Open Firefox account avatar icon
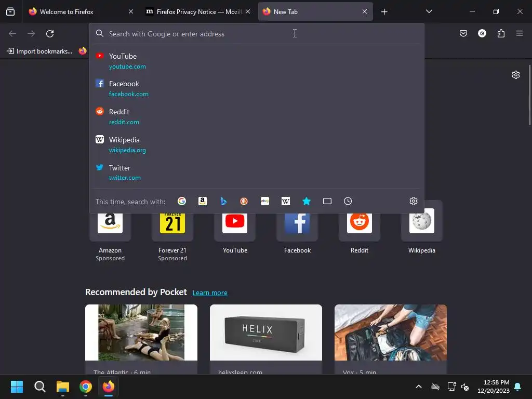The image size is (532, 399). pyautogui.click(x=482, y=33)
